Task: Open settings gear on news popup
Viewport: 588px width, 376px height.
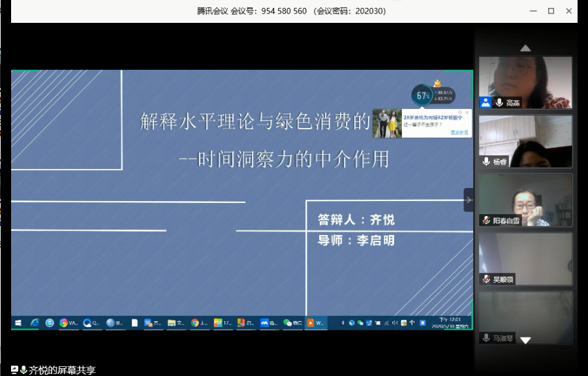Action: [x=460, y=112]
